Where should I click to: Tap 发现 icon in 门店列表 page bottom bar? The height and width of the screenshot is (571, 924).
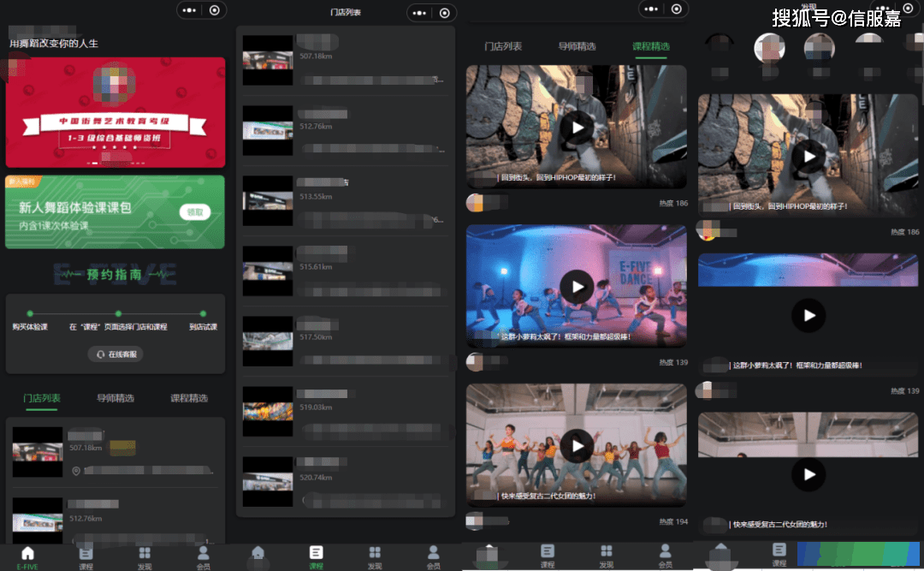point(375,556)
